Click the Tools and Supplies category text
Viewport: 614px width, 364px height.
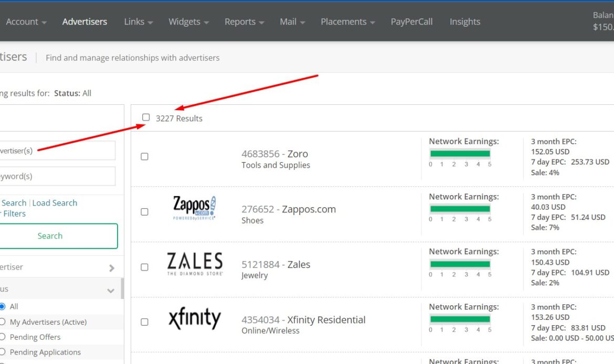click(x=276, y=165)
